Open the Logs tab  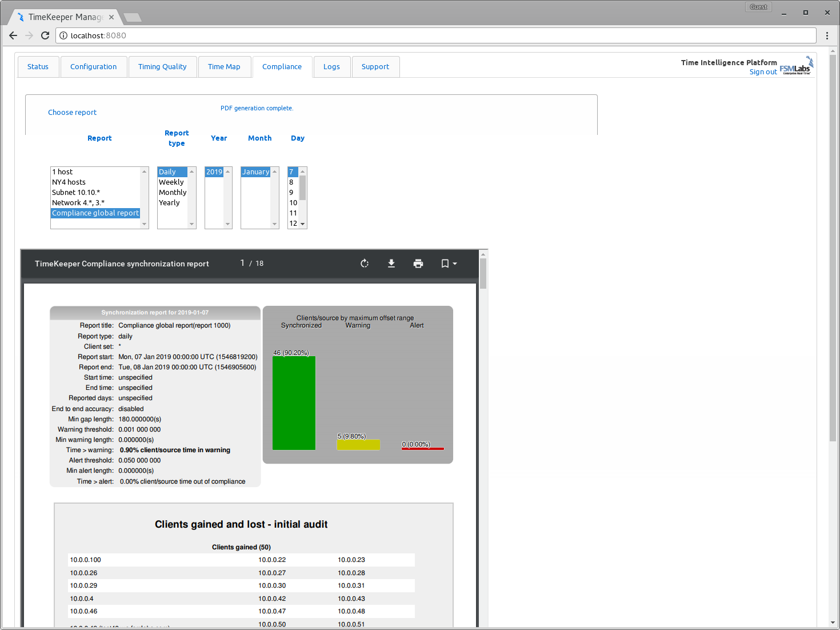(x=331, y=67)
